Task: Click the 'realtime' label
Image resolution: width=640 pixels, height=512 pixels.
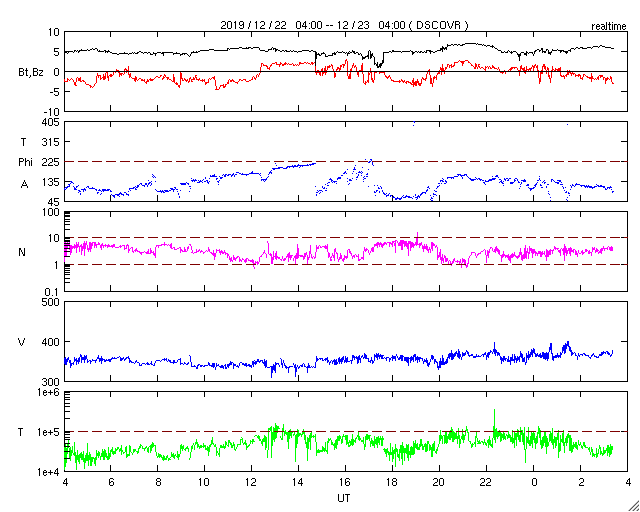Action: click(x=609, y=27)
